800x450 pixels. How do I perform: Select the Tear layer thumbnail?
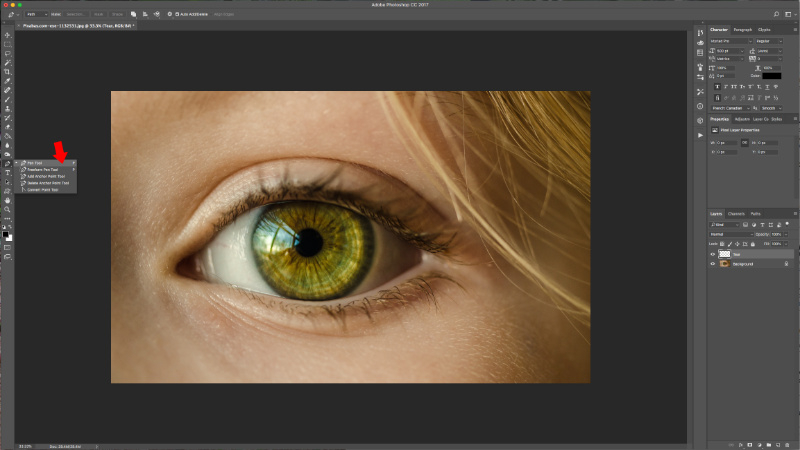(724, 254)
